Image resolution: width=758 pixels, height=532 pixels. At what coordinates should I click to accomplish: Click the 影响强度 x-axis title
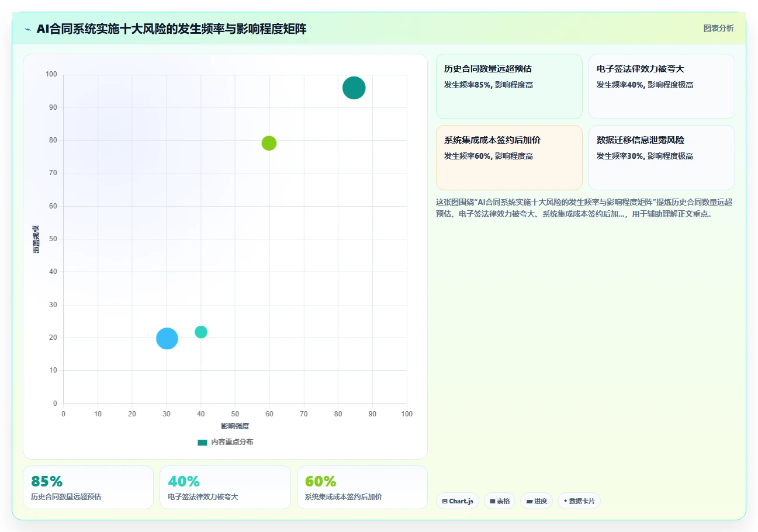(x=235, y=426)
